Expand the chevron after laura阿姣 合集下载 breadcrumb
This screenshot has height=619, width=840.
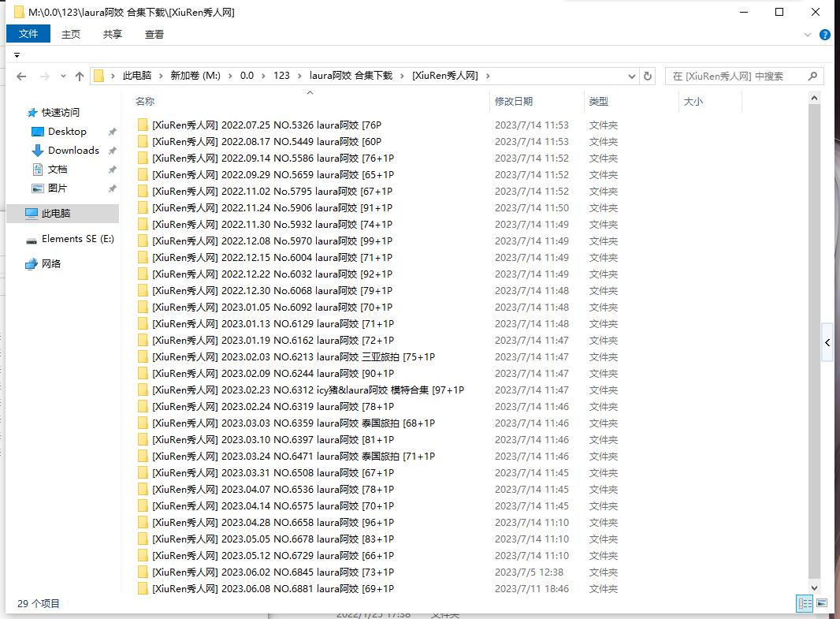(402, 76)
